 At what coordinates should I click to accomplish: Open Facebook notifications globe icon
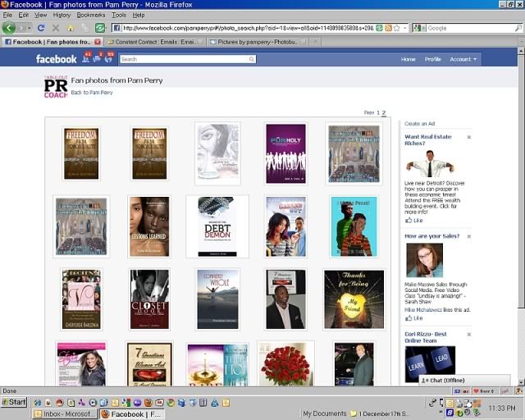[x=108, y=58]
